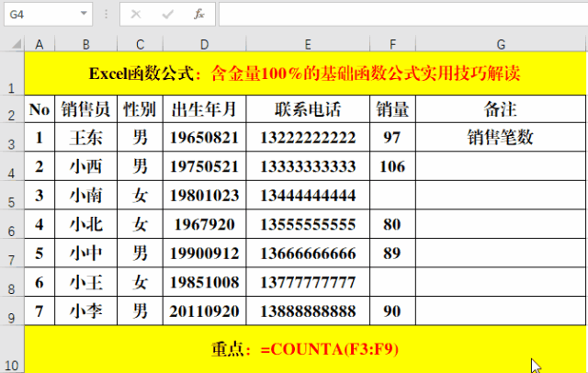
Task: Click the Select All corner triangle
Action: point(17,44)
